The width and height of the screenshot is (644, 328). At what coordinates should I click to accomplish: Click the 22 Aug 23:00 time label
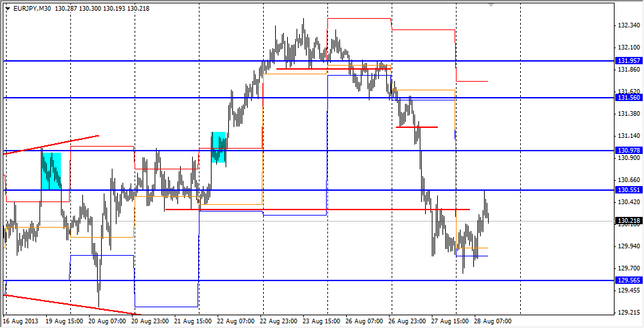(278, 320)
